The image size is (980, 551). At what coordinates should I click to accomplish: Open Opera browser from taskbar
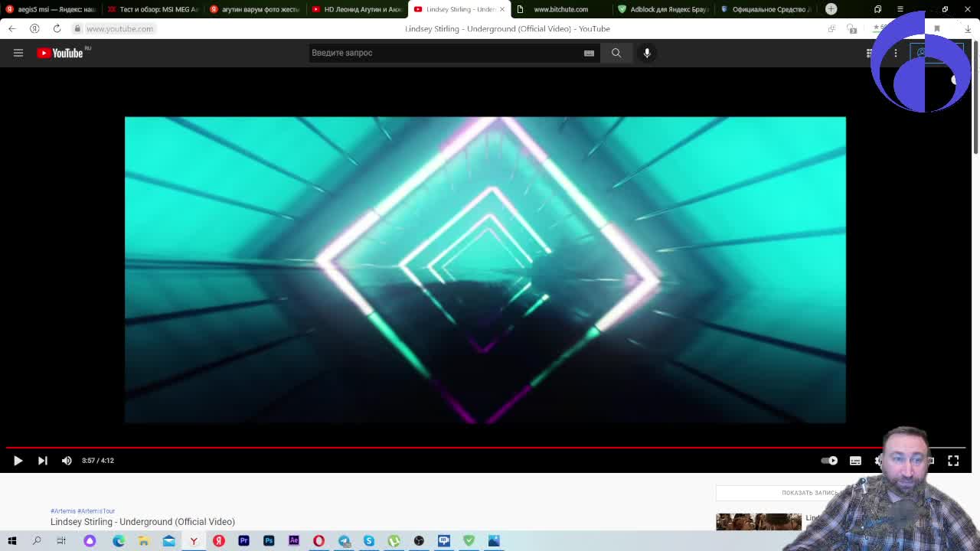tap(318, 541)
